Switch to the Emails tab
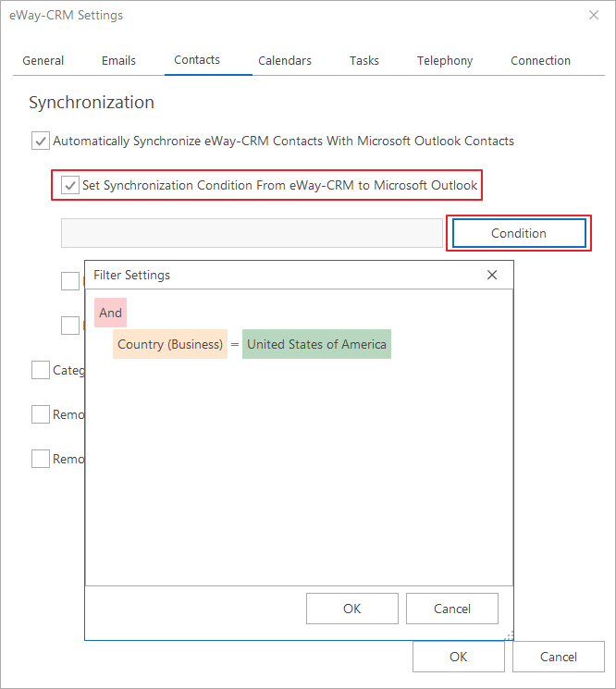This screenshot has width=616, height=689. click(x=118, y=61)
